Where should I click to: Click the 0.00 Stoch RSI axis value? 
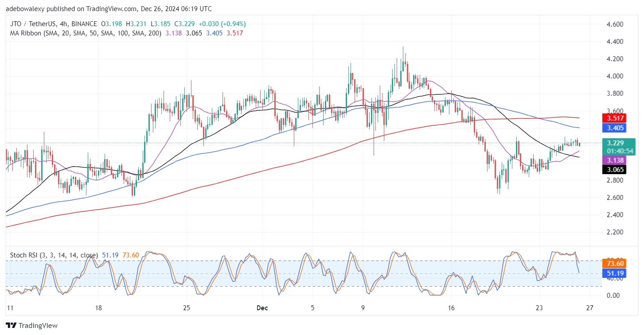click(x=613, y=295)
